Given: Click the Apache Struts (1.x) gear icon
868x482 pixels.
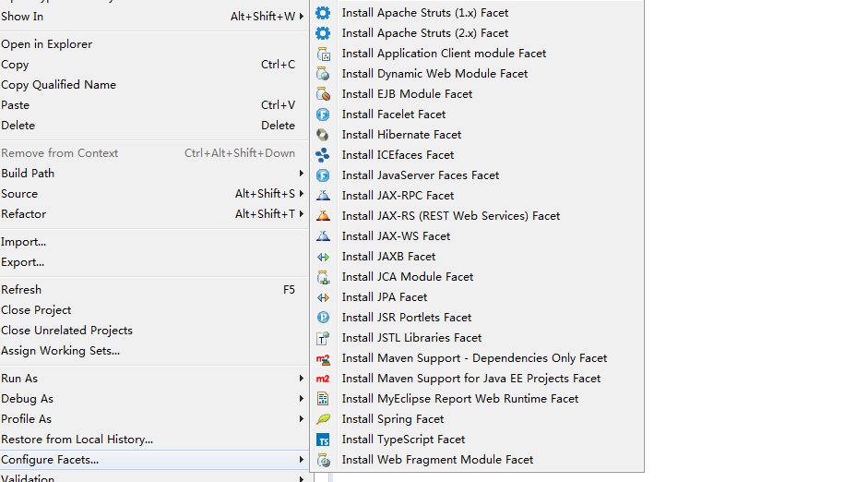Looking at the screenshot, I should [323, 13].
